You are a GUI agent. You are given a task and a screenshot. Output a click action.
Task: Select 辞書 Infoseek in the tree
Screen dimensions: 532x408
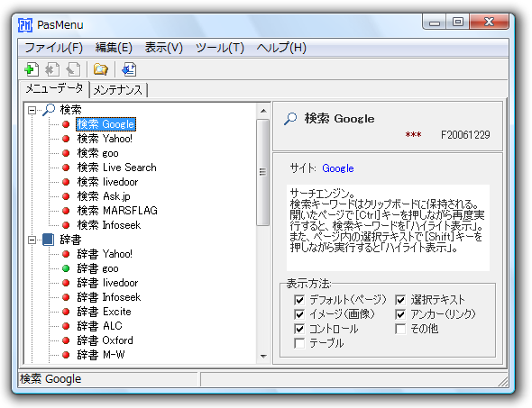point(108,297)
